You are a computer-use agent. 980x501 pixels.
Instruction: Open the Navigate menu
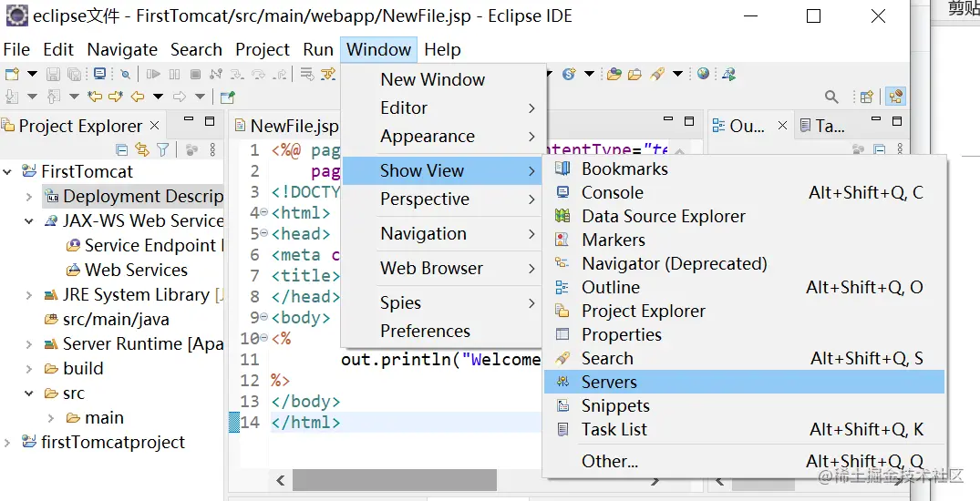point(122,49)
